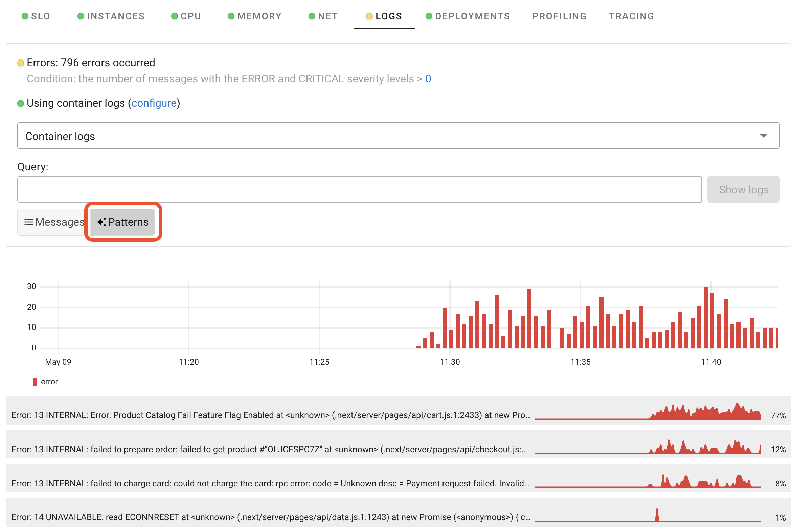This screenshot has width=795, height=532.
Task: Switch to Patterns view
Action: (x=123, y=222)
